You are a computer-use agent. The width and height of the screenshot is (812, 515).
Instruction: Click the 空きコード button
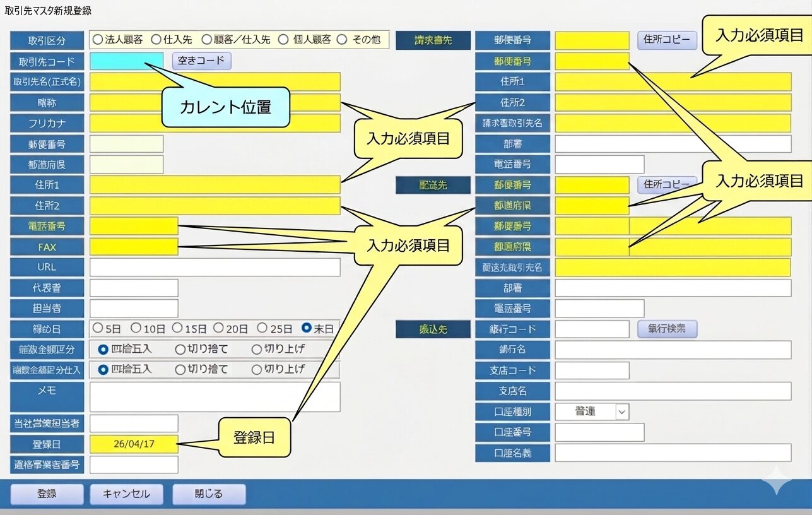tap(201, 61)
